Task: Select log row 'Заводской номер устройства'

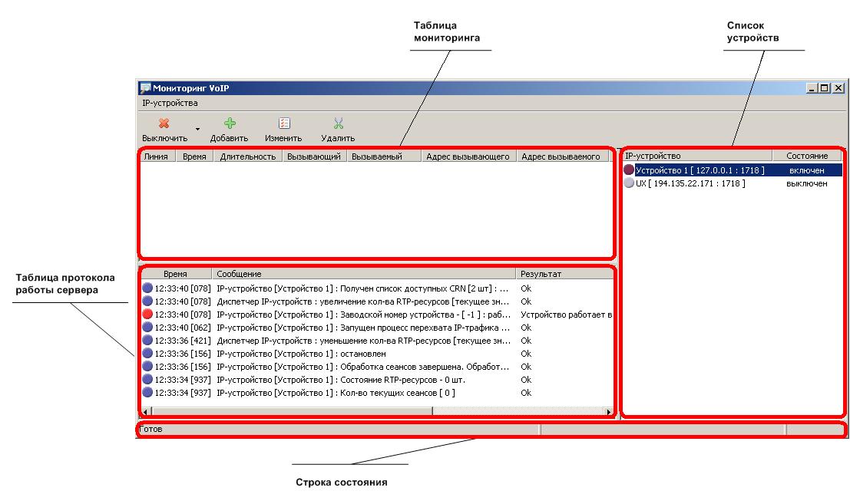Action: pos(377,315)
